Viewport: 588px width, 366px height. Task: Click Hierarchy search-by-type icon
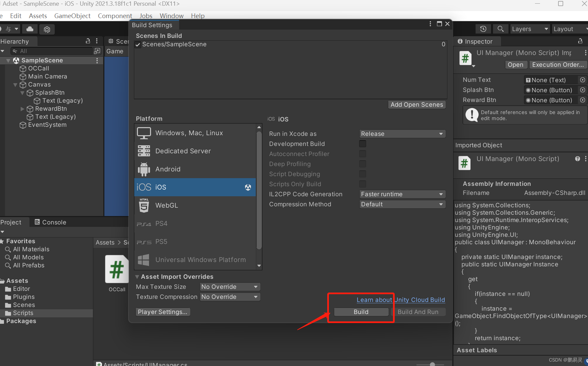click(x=97, y=51)
